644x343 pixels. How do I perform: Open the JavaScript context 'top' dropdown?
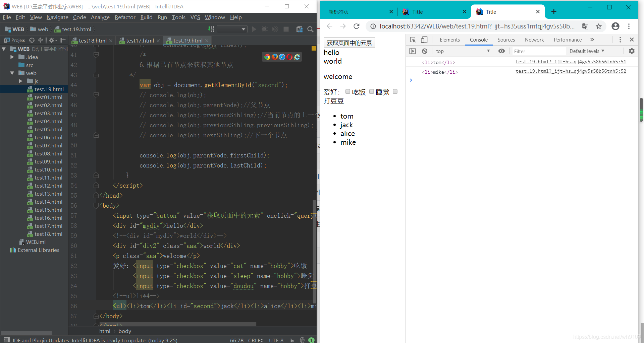(x=463, y=51)
